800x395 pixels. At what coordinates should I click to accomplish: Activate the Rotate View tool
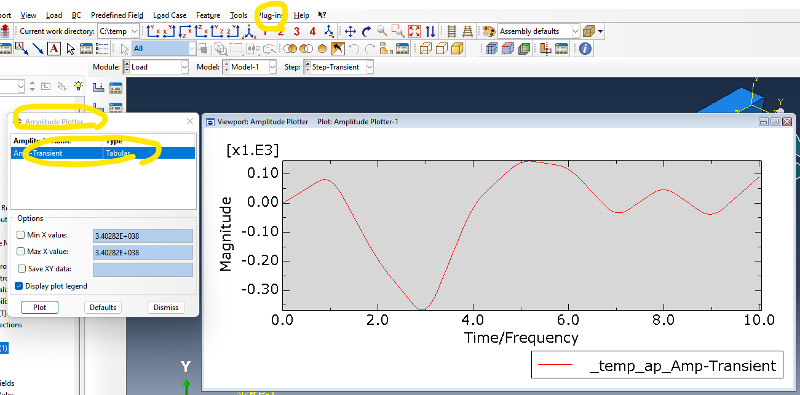coord(366,31)
